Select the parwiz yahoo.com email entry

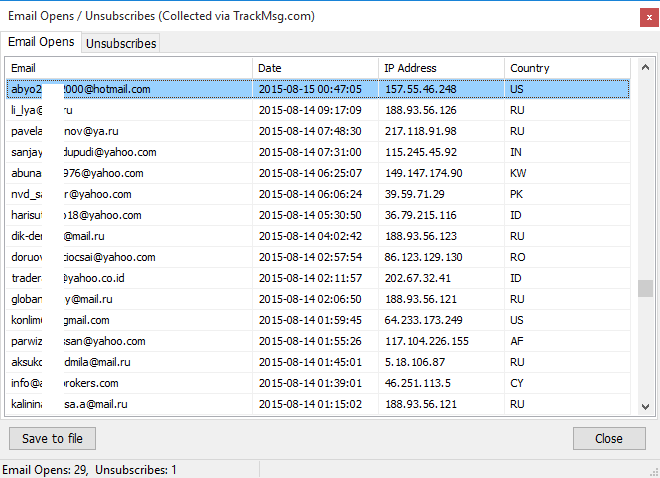click(x=78, y=341)
